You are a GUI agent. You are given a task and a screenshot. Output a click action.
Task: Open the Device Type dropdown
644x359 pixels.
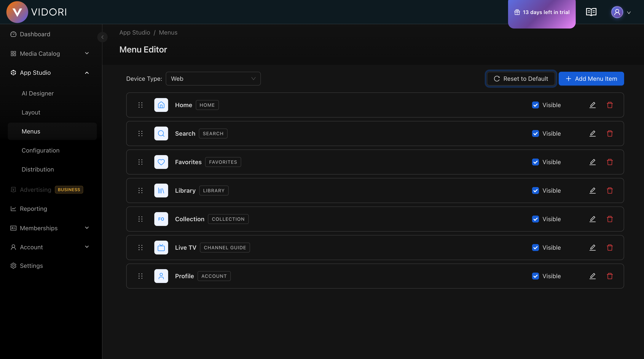coord(213,78)
